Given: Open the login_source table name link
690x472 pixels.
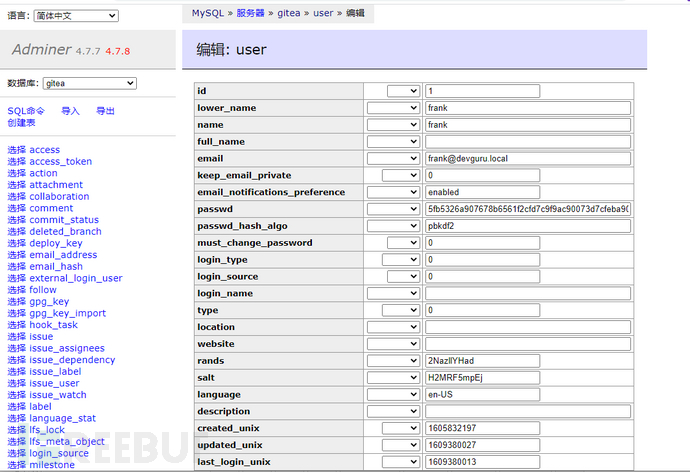Looking at the screenshot, I should point(58,453).
